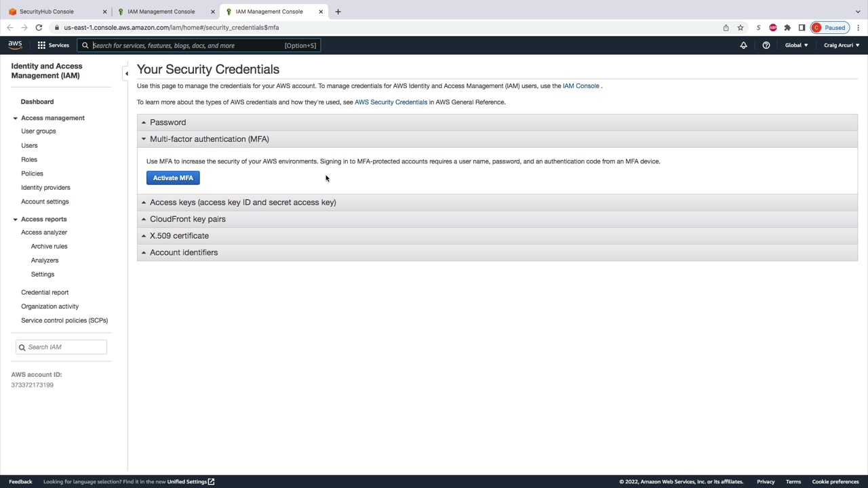Collapse the Multi-factor authentication (MFA) section
The image size is (868, 488).
[497, 139]
